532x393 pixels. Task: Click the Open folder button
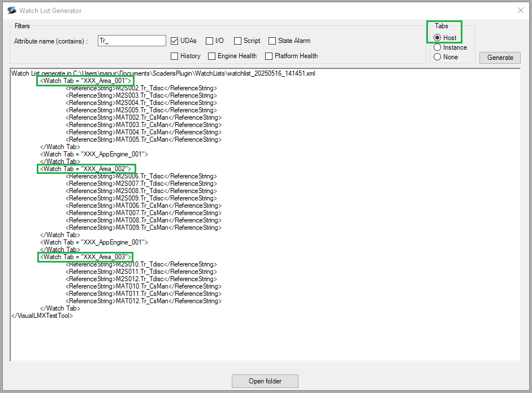click(265, 381)
